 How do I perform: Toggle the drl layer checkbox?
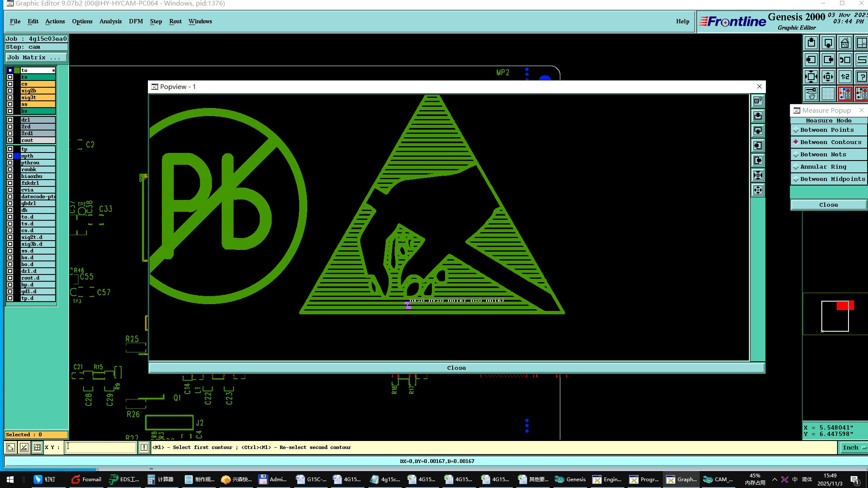click(10, 120)
